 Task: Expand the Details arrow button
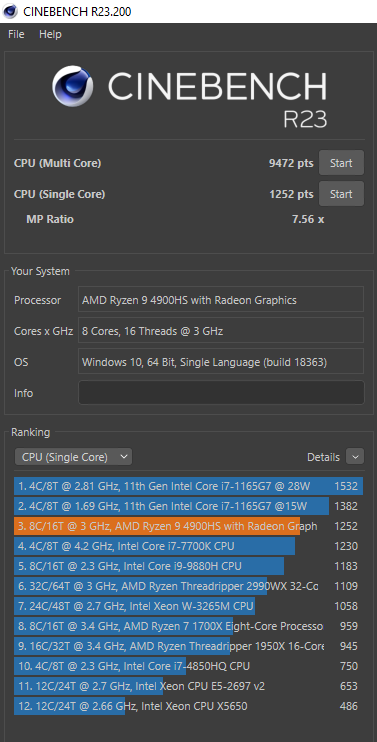(355, 457)
